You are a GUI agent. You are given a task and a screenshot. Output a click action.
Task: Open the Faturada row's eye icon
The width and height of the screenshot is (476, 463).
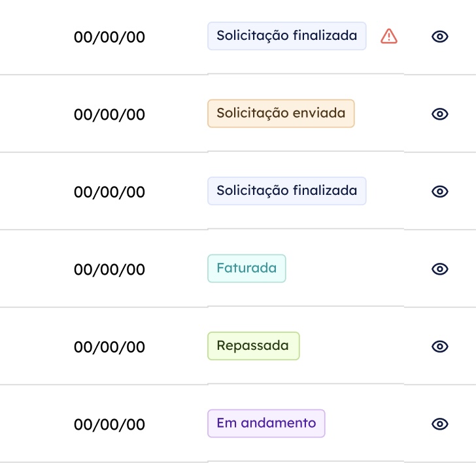440,269
